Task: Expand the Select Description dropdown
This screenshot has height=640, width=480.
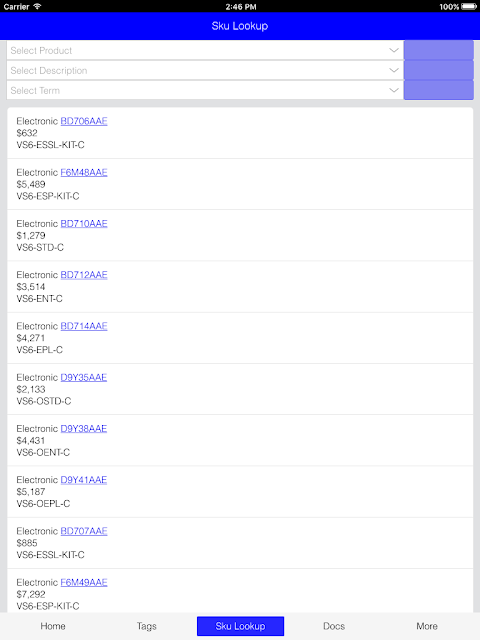Action: pyautogui.click(x=205, y=70)
